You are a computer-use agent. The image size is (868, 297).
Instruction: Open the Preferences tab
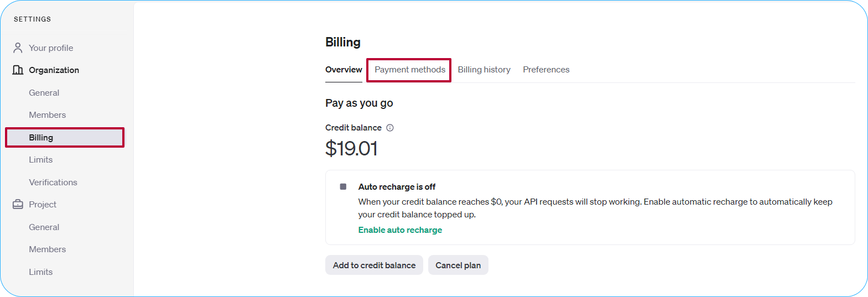546,70
